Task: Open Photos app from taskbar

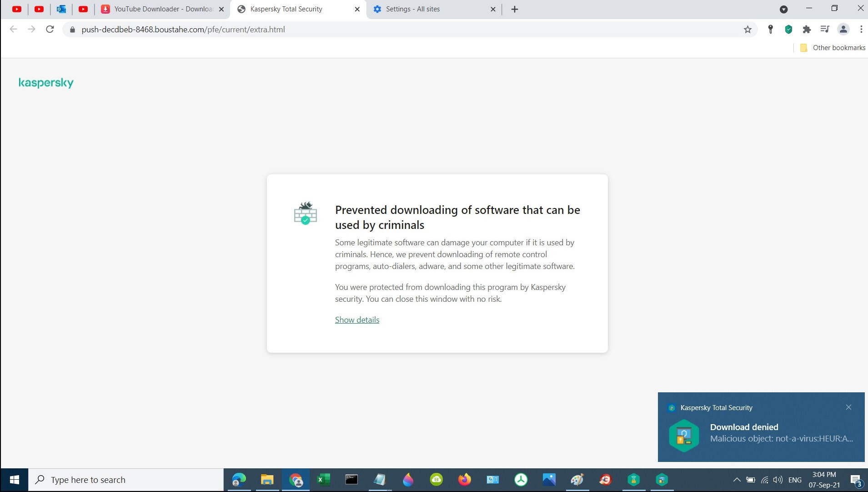Action: (x=549, y=480)
